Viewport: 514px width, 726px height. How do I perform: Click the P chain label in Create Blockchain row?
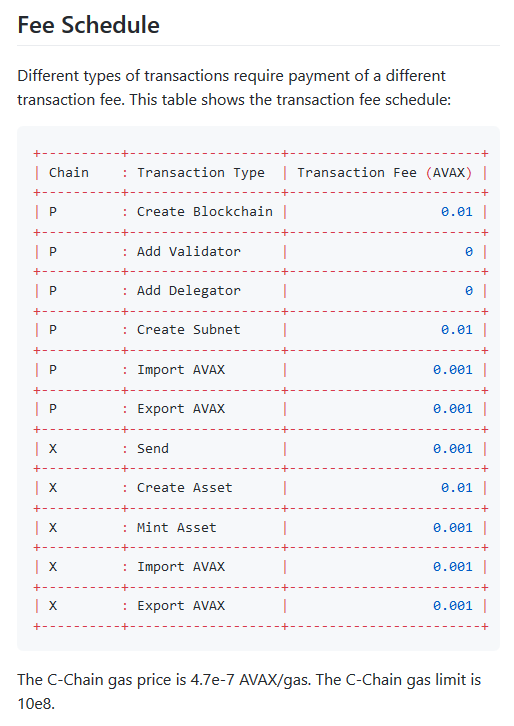[53, 212]
